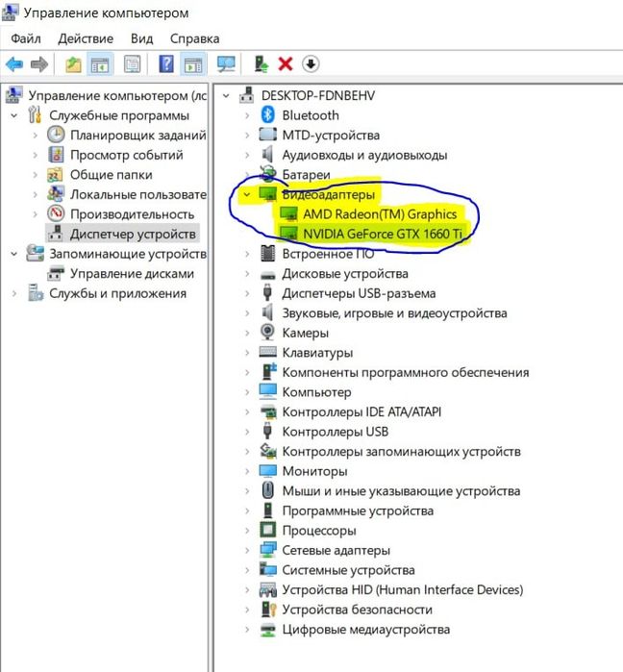Click the Мыши и иные указывающие устройства mouse icon

click(x=268, y=490)
